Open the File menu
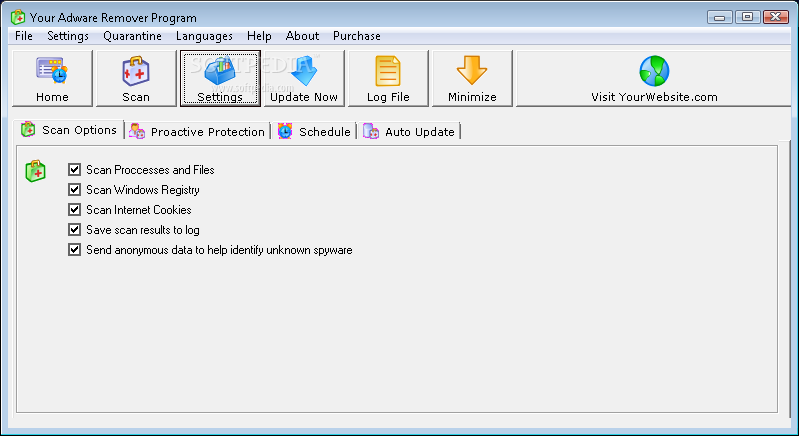The width and height of the screenshot is (799, 436). [24, 36]
